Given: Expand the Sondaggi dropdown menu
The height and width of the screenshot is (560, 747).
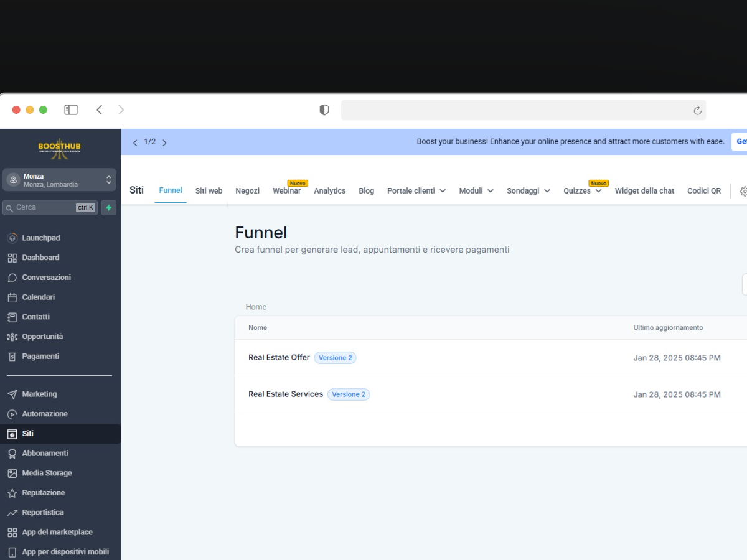Looking at the screenshot, I should 529,191.
